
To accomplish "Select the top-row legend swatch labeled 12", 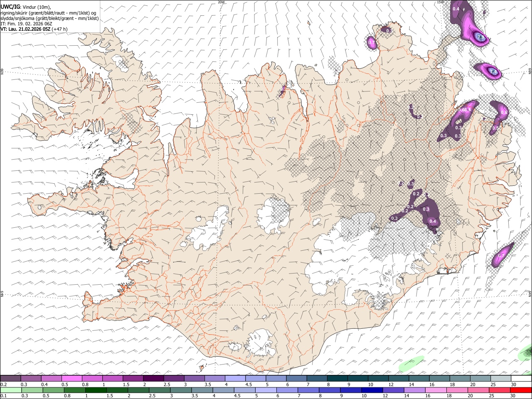I will pos(398,378).
